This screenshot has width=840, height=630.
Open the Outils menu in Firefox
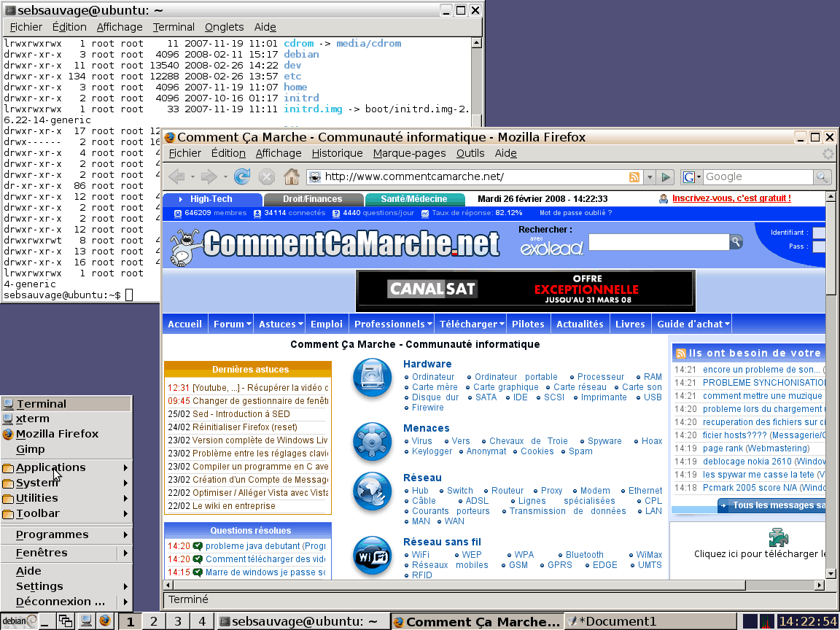[470, 153]
